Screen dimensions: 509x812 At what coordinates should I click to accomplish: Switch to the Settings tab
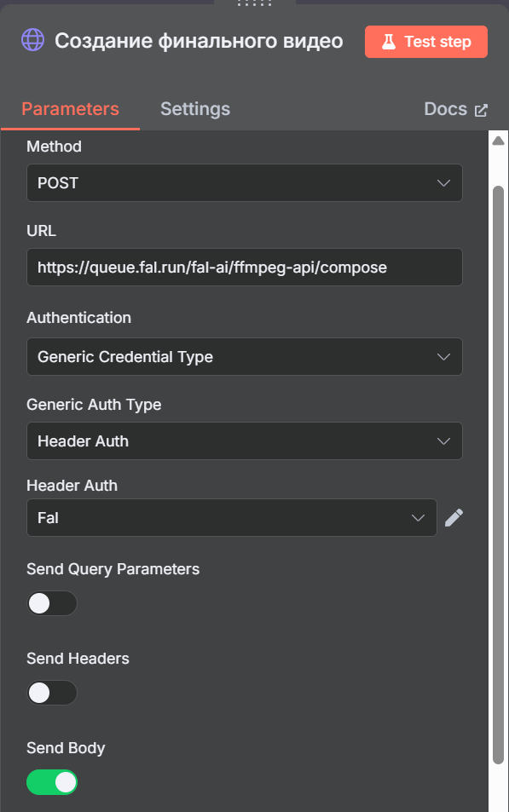tap(195, 109)
